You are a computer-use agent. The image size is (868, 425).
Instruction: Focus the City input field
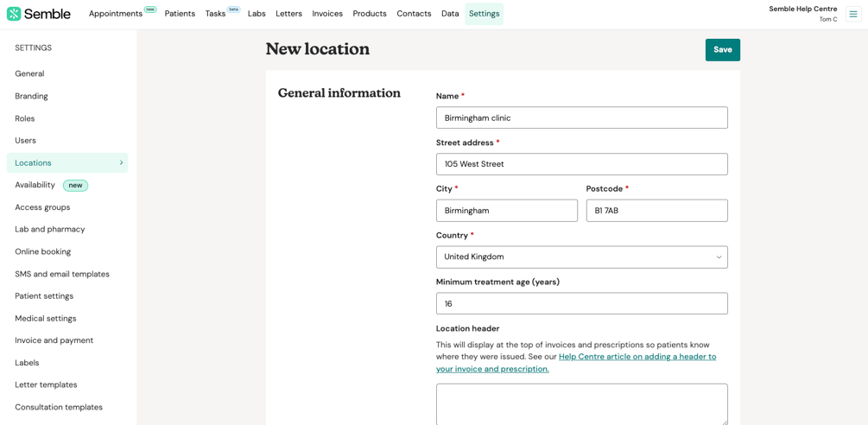[506, 210]
